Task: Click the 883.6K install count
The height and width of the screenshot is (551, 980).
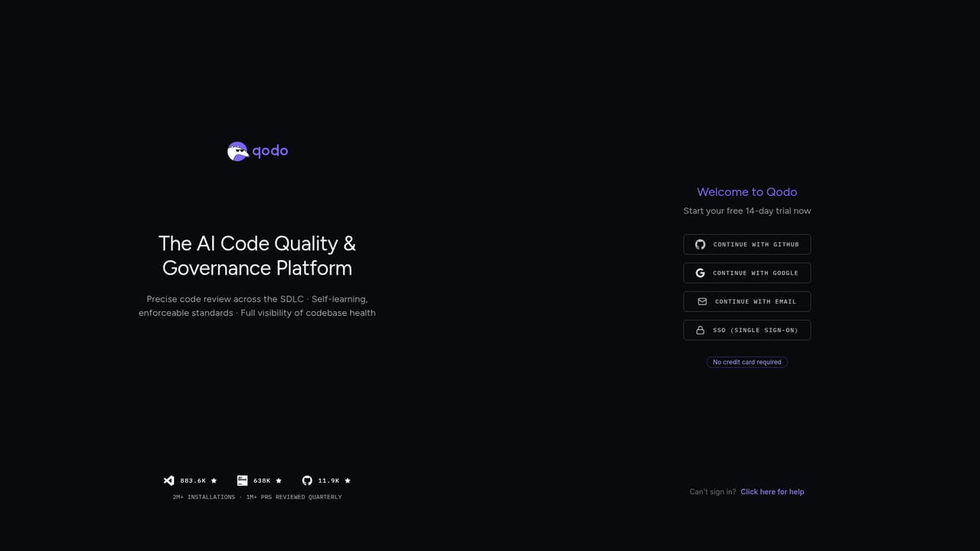Action: 193,481
